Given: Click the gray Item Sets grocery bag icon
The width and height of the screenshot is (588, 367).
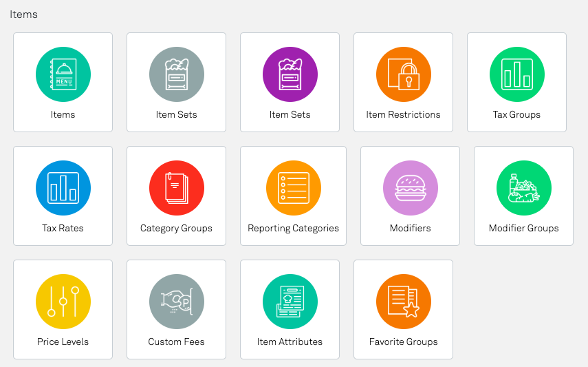Looking at the screenshot, I should (x=177, y=74).
